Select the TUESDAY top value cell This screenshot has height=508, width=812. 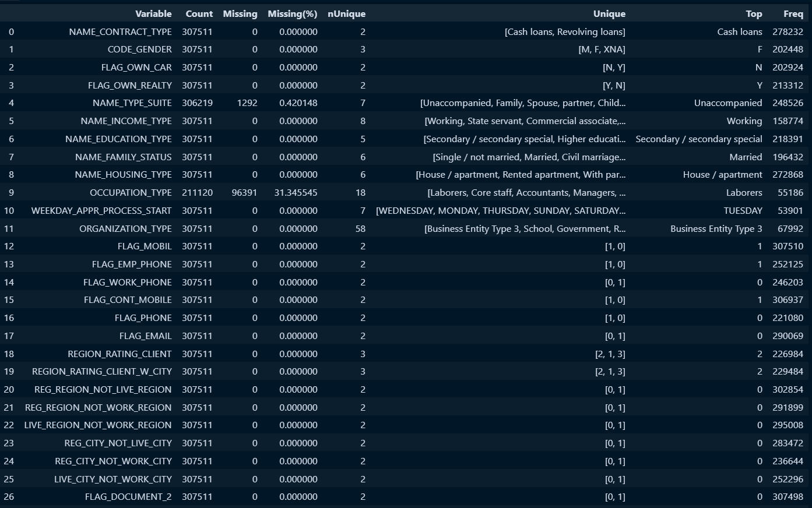[743, 211]
